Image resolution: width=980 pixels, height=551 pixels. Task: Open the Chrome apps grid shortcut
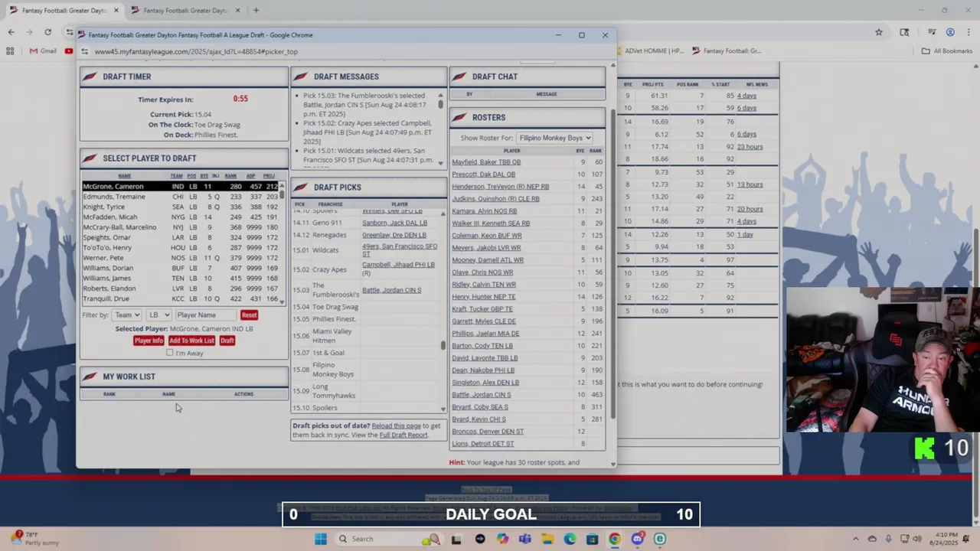[x=10, y=51]
